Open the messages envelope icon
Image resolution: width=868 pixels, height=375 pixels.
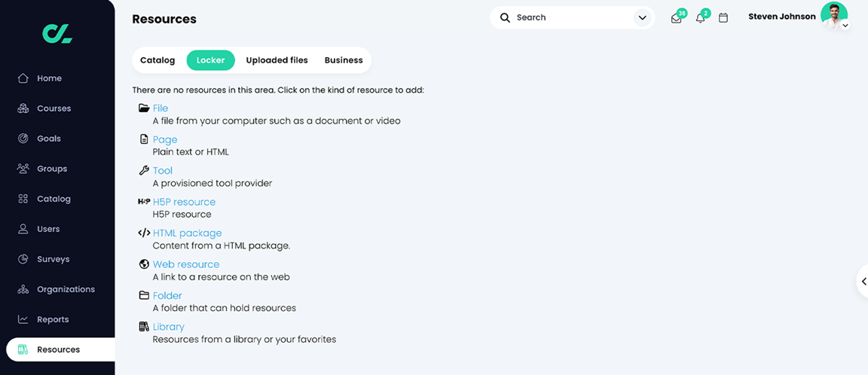point(676,18)
